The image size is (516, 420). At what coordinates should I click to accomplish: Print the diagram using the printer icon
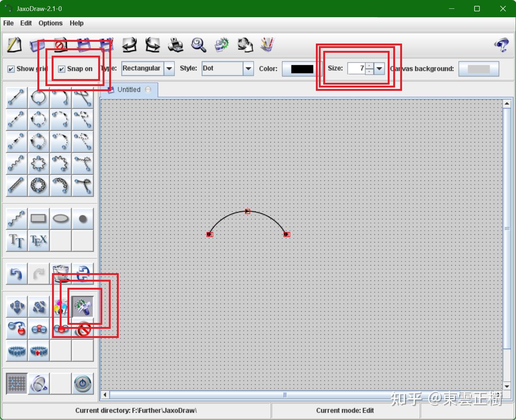[176, 45]
